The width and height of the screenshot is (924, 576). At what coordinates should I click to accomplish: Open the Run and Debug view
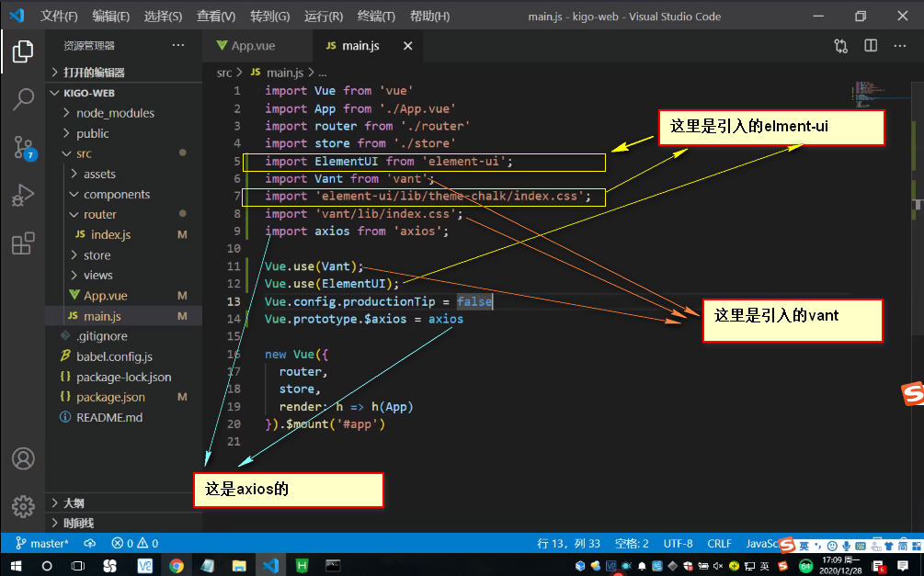pos(23,196)
